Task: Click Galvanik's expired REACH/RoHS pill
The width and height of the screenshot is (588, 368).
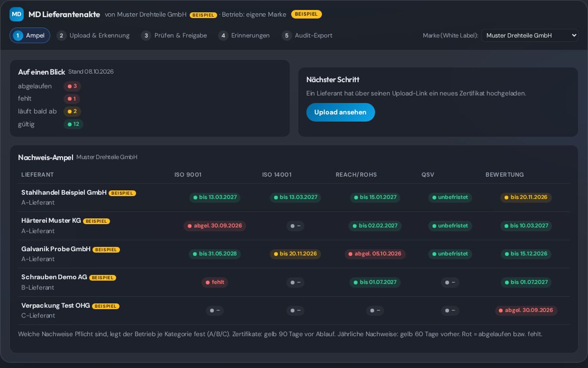Action: pyautogui.click(x=375, y=254)
